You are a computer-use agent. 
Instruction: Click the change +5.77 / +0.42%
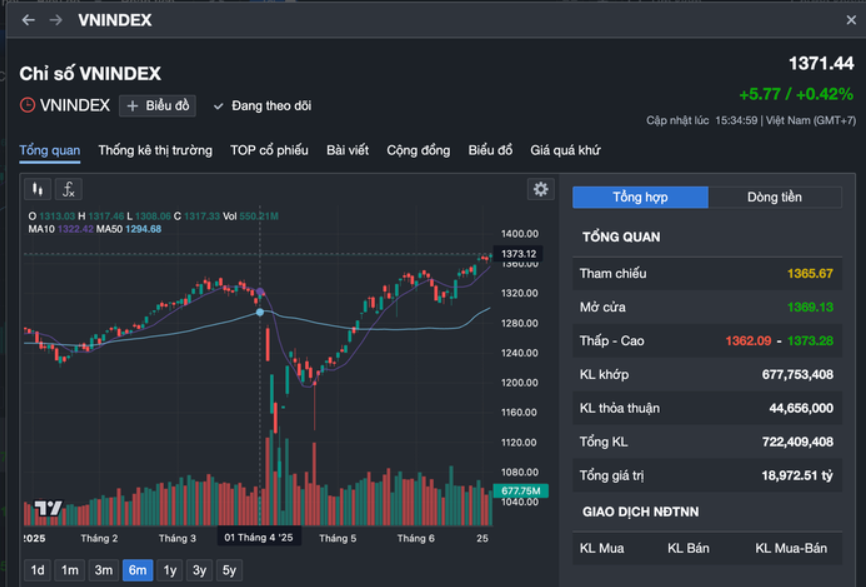pyautogui.click(x=796, y=94)
